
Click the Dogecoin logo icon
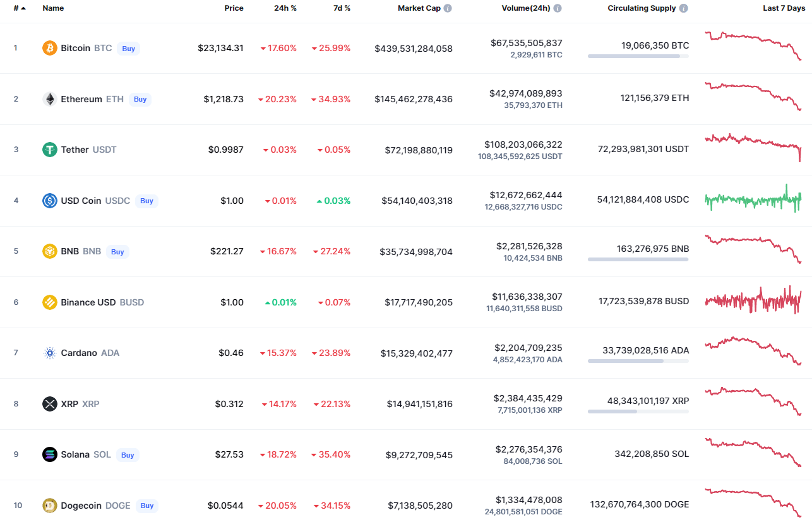(x=49, y=506)
